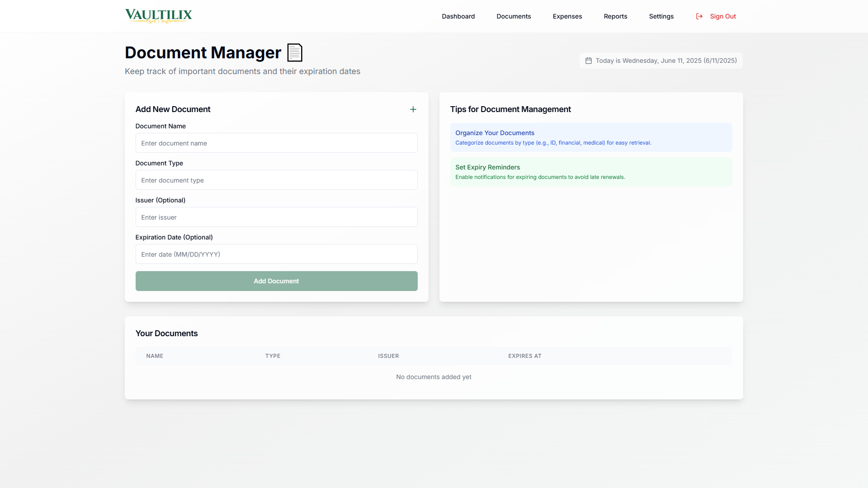This screenshot has height=488, width=868.
Task: Click the Tips for Document Management heading
Action: click(510, 109)
